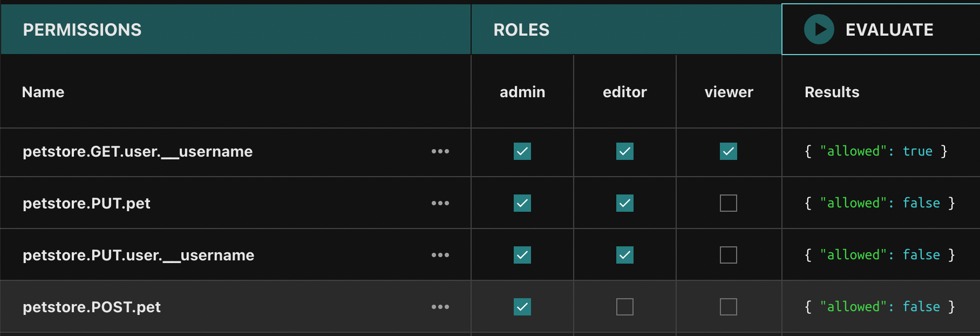Viewport: 980px width, 336px height.
Task: Enable viewer role for petstore.PUT.pet
Action: click(728, 203)
